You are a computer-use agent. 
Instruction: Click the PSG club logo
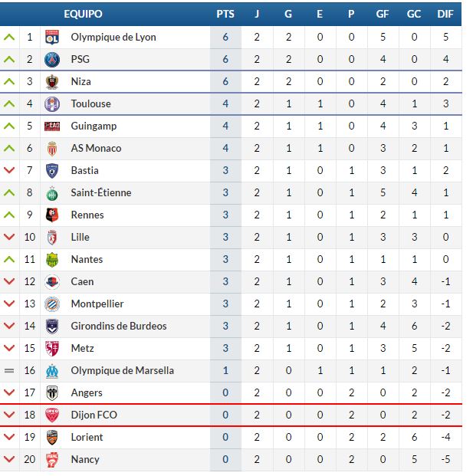[x=52, y=60]
